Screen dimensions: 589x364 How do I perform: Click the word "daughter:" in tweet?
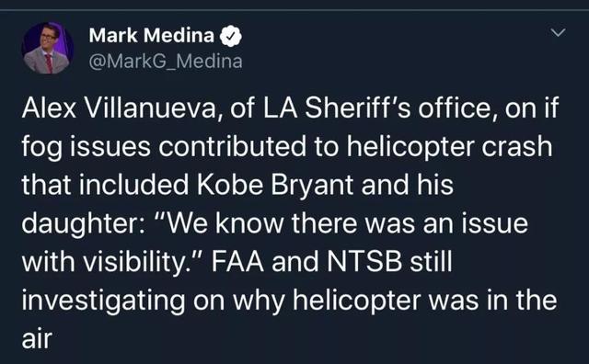tap(83, 224)
